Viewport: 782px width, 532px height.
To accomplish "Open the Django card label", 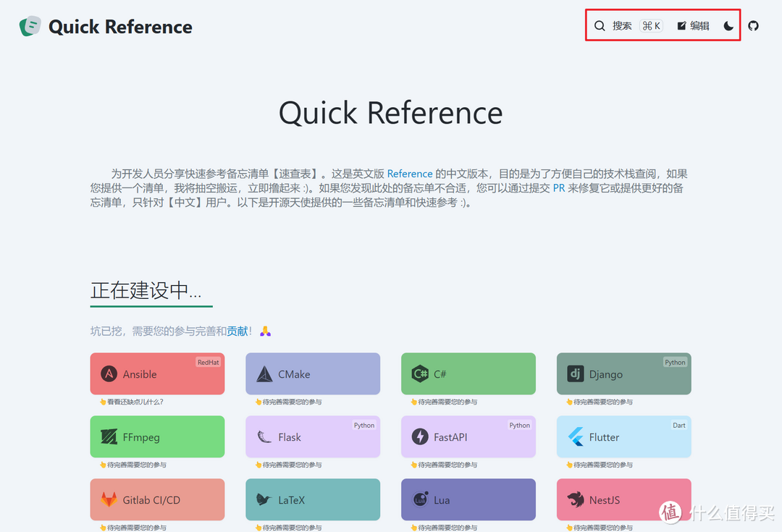I will [x=606, y=374].
